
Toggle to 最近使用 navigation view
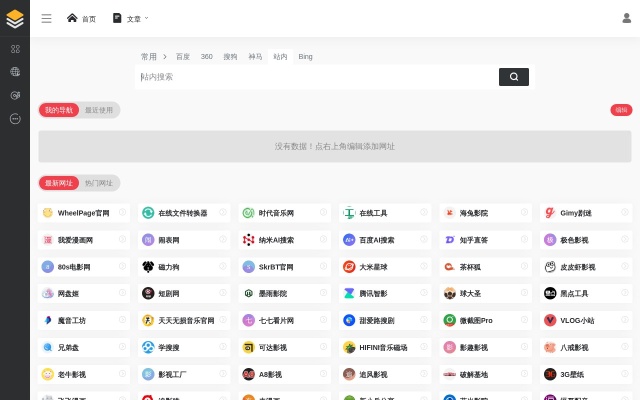99,110
